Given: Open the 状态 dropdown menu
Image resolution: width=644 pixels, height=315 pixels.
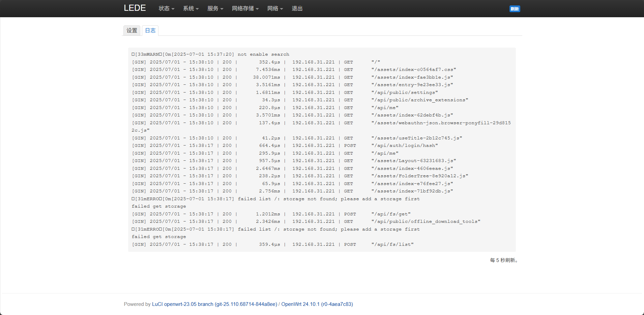Looking at the screenshot, I should coord(167,8).
